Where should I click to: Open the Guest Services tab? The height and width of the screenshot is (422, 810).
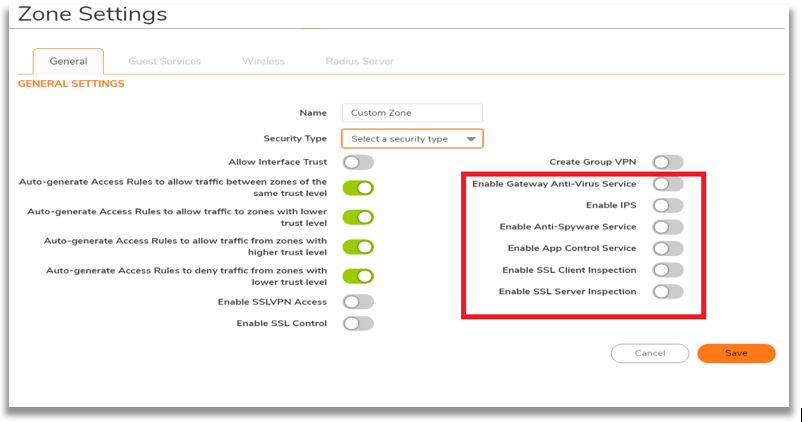tap(164, 61)
